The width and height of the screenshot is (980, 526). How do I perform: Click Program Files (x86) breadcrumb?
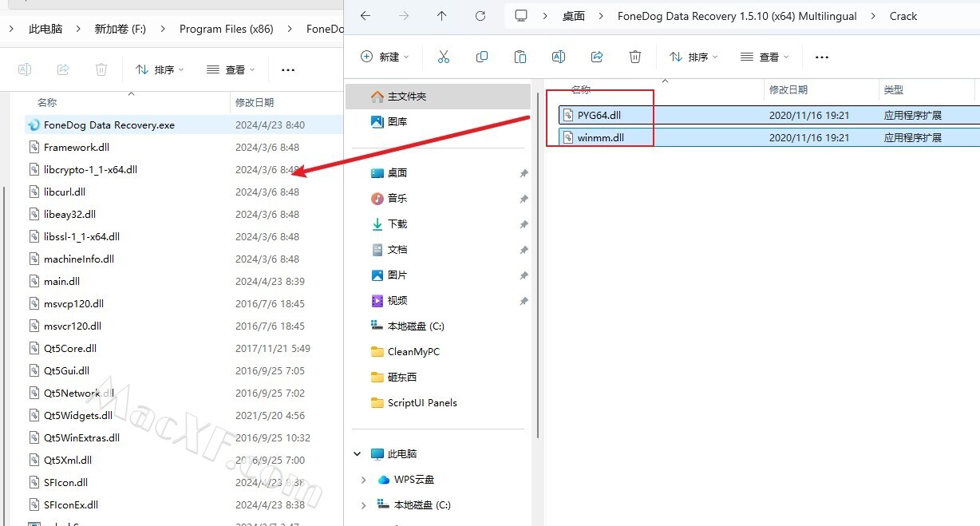point(227,29)
